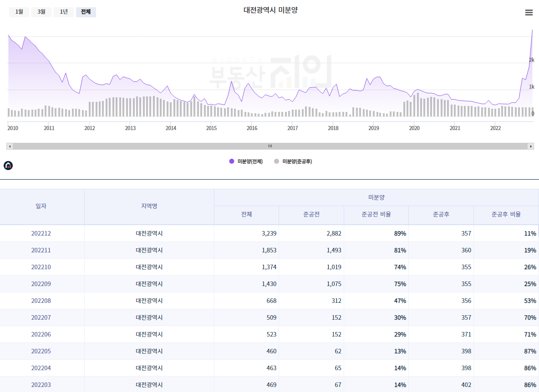Click the 47% ratio cell
The height and width of the screenshot is (392, 539).
click(x=376, y=301)
